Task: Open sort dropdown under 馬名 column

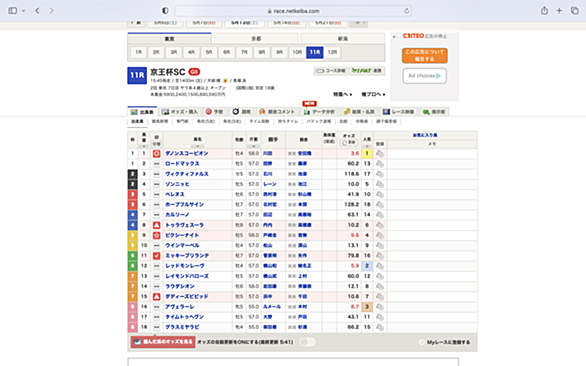Action: point(197,146)
